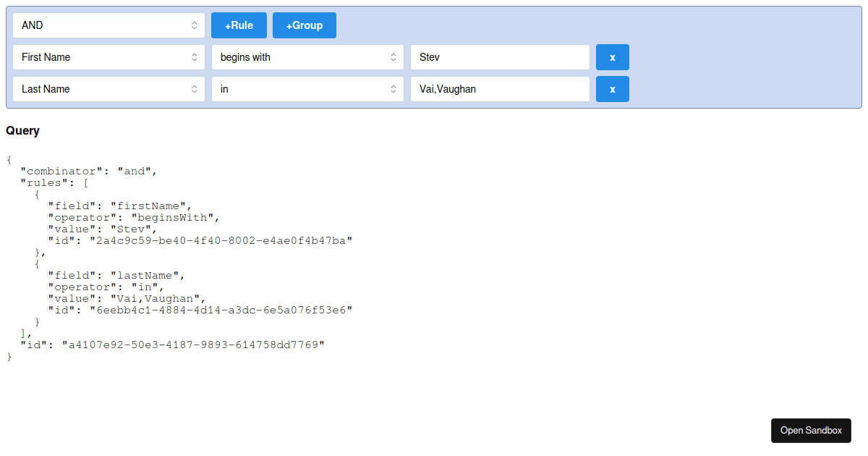Select the Query heading text
The height and width of the screenshot is (456, 868).
[22, 130]
